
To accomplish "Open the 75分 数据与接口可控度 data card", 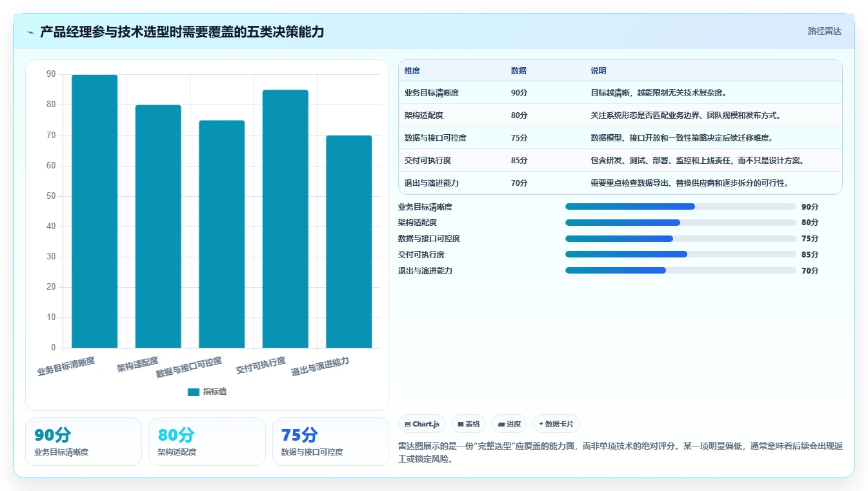I will (330, 441).
